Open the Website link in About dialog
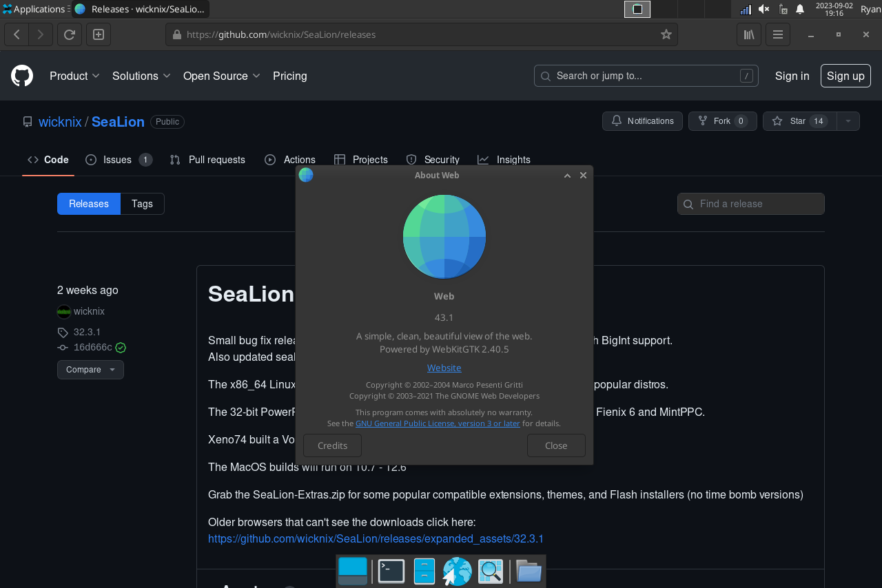Image resolution: width=882 pixels, height=588 pixels. (x=444, y=368)
